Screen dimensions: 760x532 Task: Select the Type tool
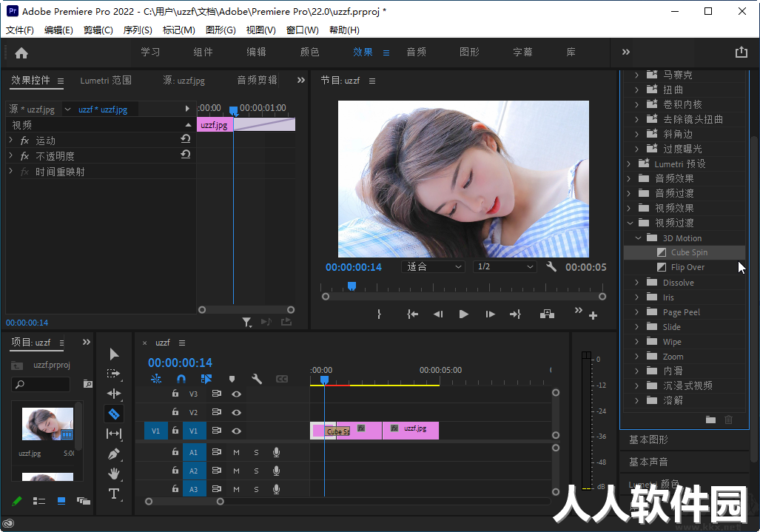coord(114,494)
